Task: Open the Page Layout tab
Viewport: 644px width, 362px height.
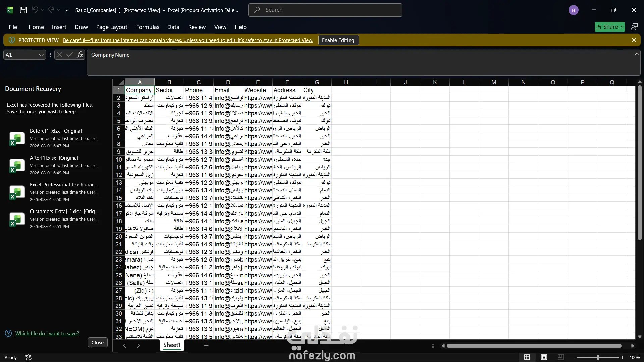Action: click(x=112, y=27)
